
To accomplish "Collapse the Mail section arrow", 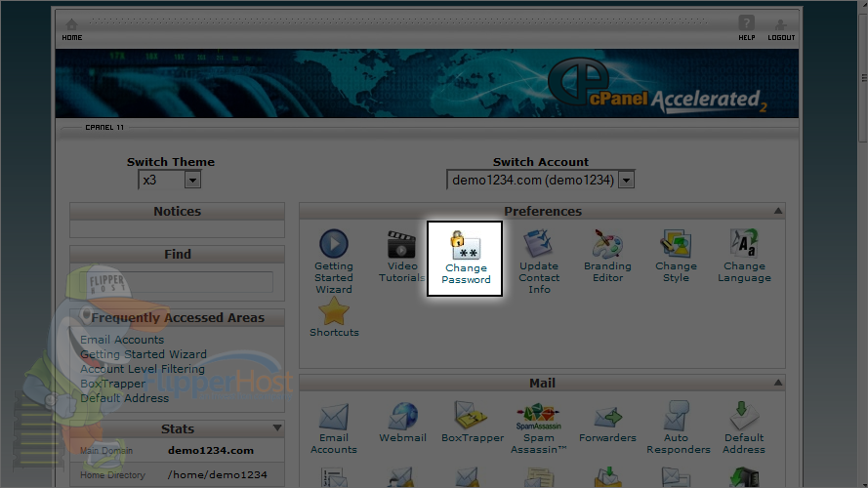I will (778, 383).
